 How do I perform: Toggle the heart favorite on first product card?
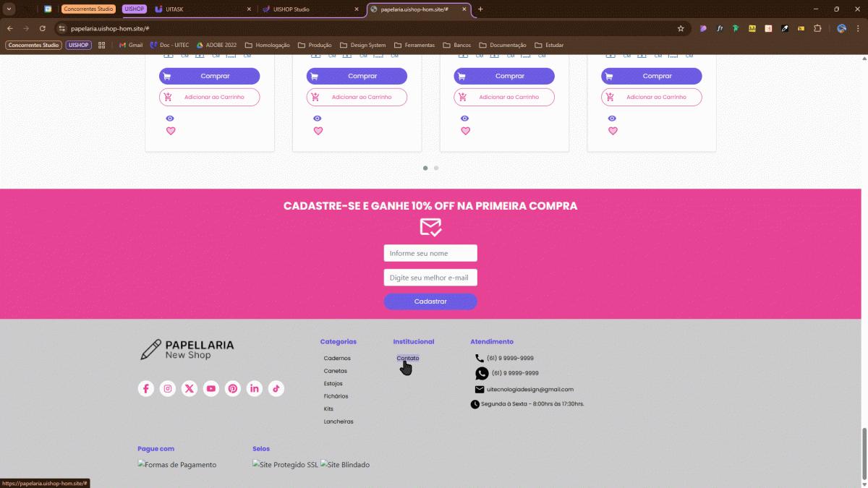tap(171, 131)
